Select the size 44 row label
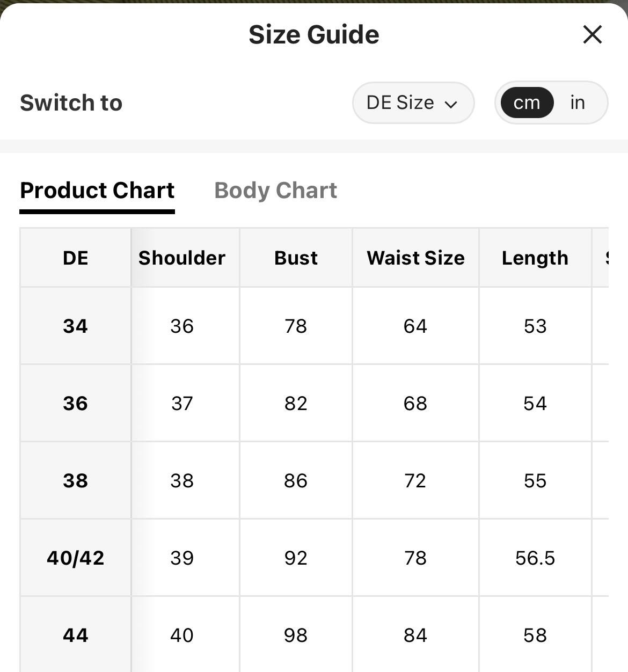628x672 pixels. pos(75,635)
